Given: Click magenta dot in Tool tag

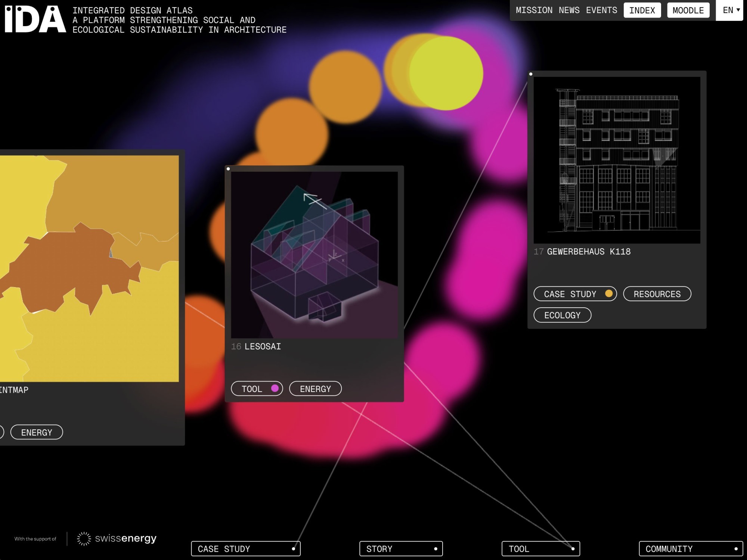Looking at the screenshot, I should (275, 388).
